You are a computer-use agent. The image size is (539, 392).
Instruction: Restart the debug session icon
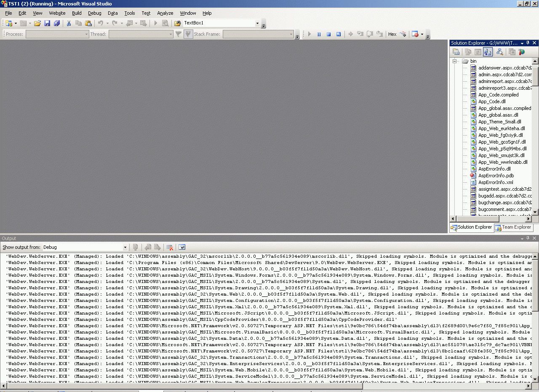(338, 34)
